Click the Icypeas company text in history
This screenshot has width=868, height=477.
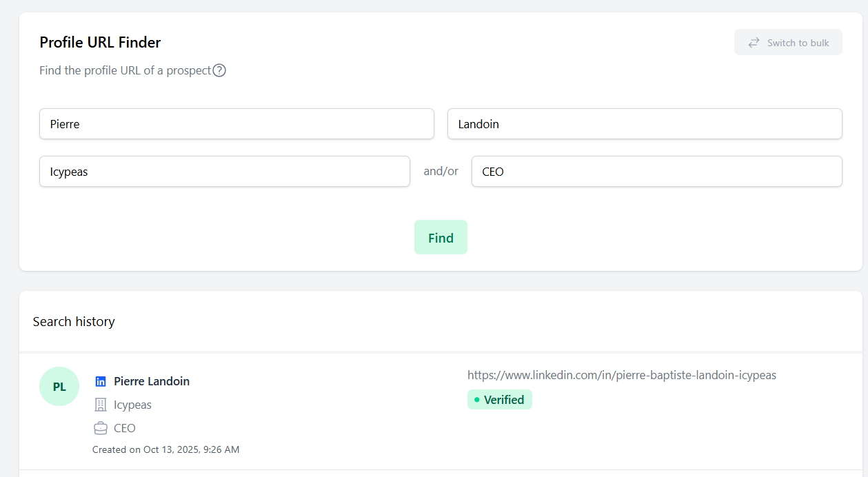132,405
